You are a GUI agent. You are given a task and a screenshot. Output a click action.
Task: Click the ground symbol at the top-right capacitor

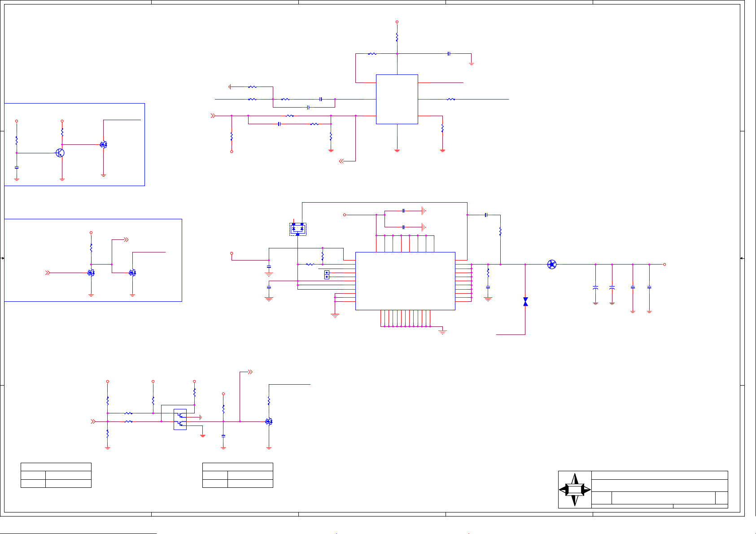coord(472,64)
